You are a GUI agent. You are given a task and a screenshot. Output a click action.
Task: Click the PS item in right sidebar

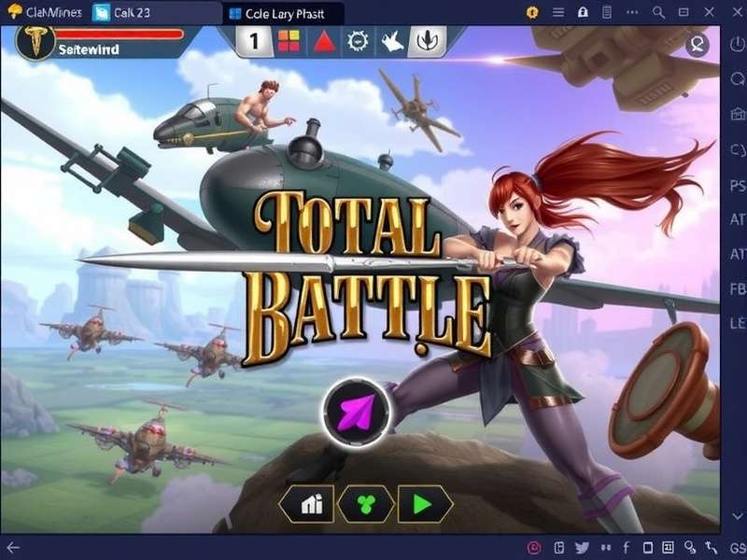[738, 185]
